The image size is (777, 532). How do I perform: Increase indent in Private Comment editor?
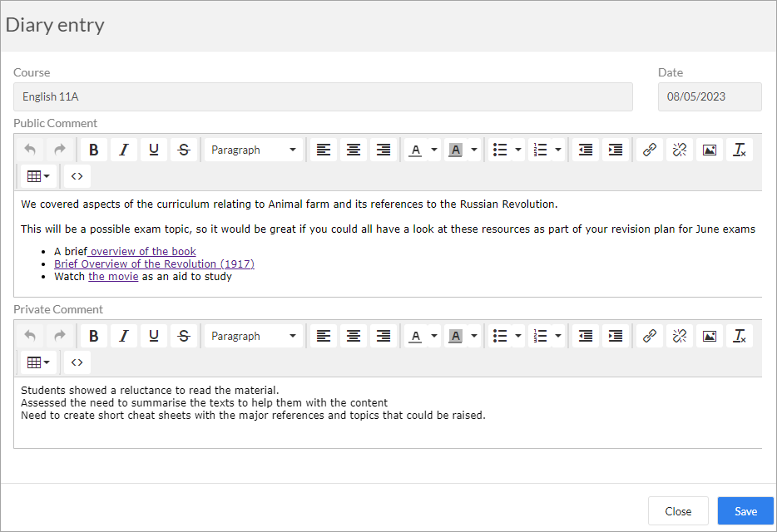tap(616, 336)
